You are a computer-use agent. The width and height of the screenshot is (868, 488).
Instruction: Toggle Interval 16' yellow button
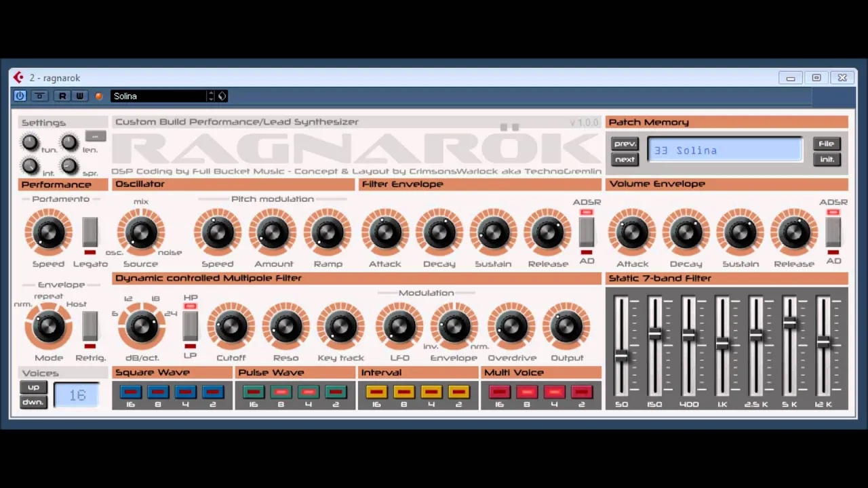[376, 392]
